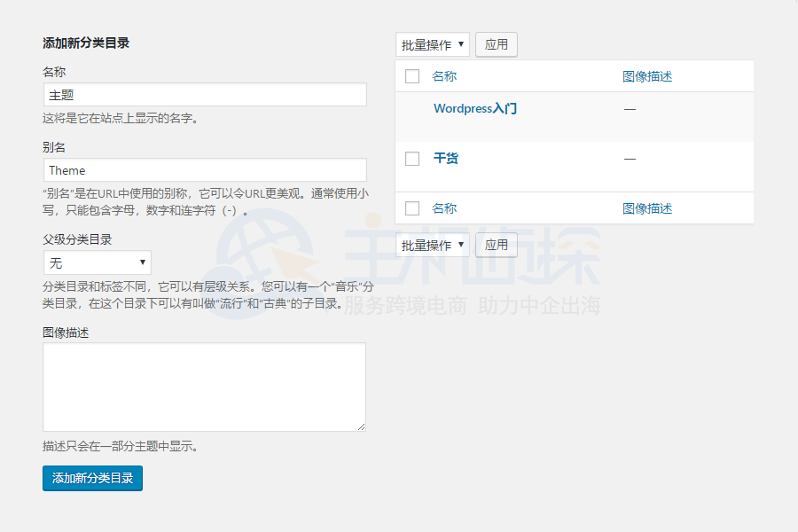Check the checkbox for 干货 row
The height and width of the screenshot is (532, 798).
click(x=412, y=159)
